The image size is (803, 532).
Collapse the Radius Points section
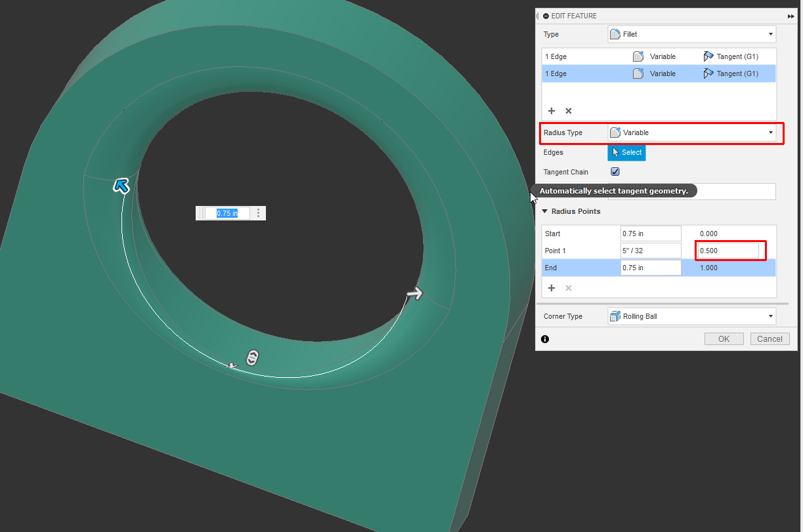coord(544,211)
